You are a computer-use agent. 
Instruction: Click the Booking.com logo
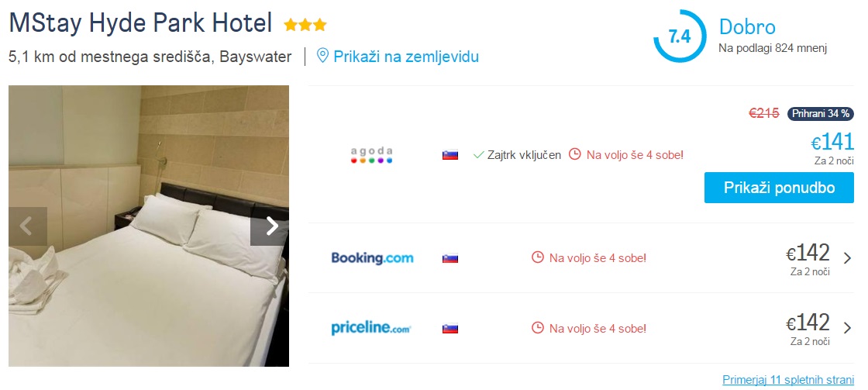(372, 258)
